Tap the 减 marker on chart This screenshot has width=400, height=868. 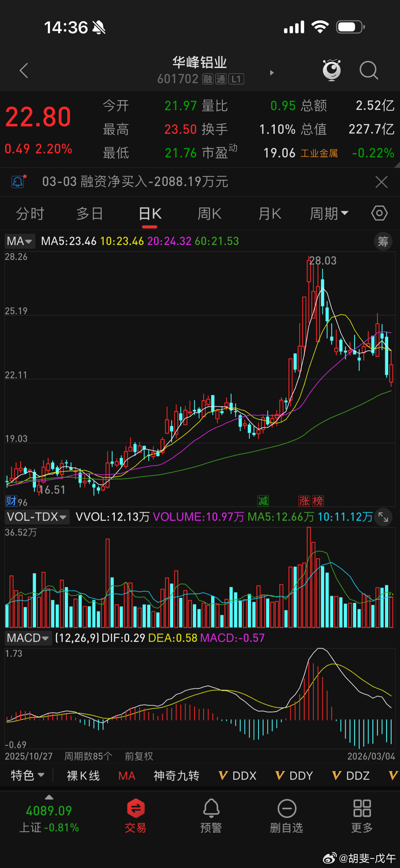(x=263, y=501)
